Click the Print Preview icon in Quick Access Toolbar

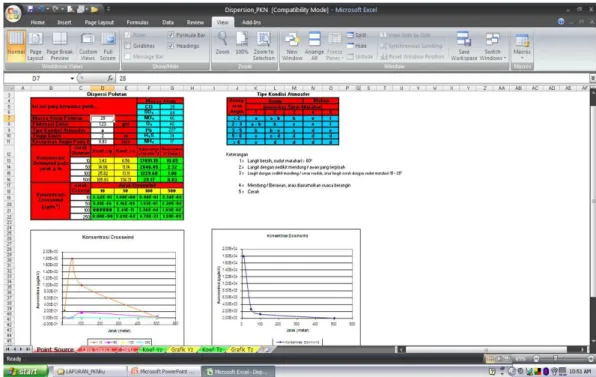70,9
